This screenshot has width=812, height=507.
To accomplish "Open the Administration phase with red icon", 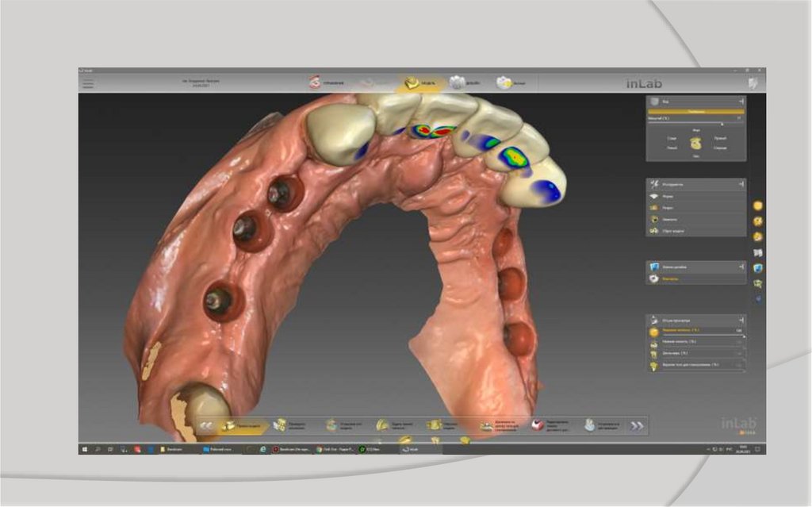I will click(326, 83).
